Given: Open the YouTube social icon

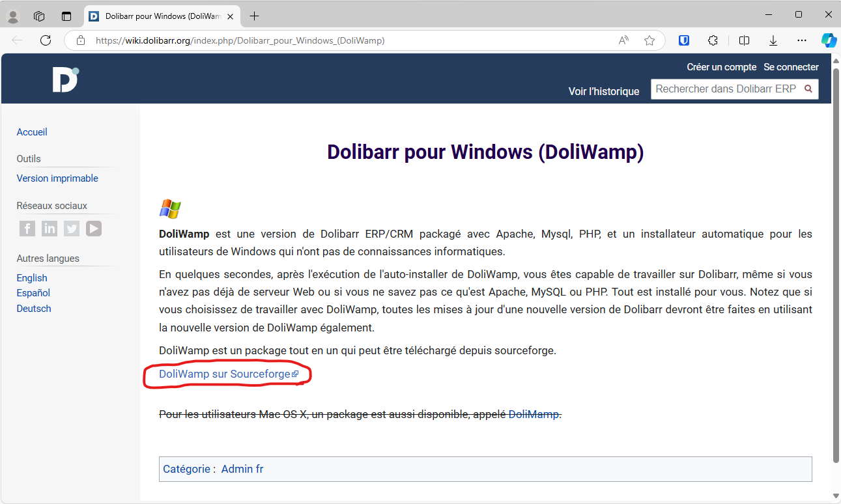Looking at the screenshot, I should 94,229.
